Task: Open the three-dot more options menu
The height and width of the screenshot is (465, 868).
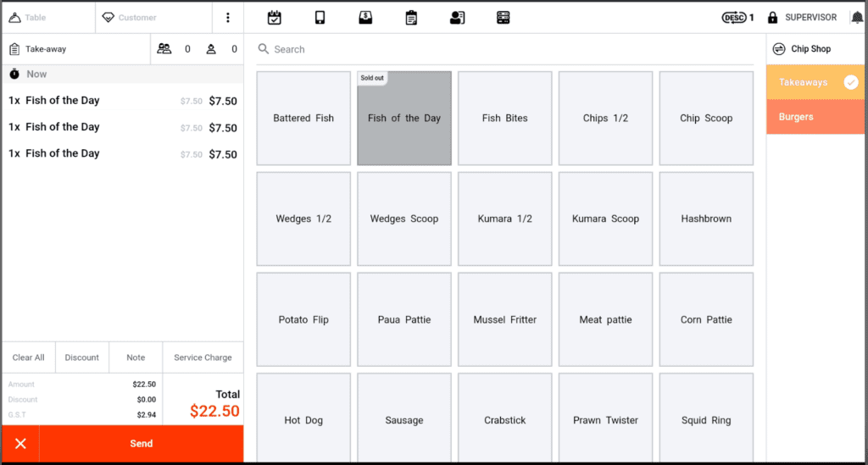Action: click(x=227, y=18)
